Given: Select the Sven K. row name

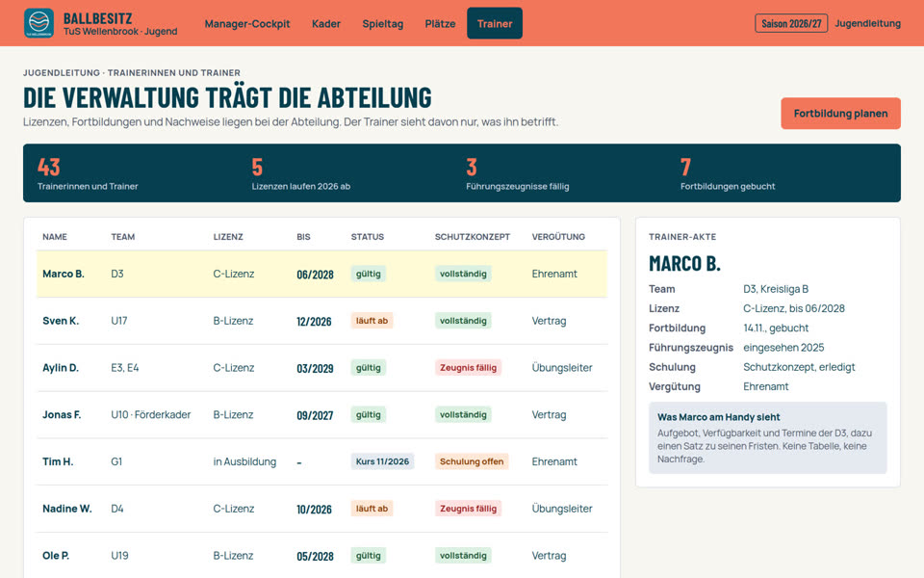Looking at the screenshot, I should [60, 321].
